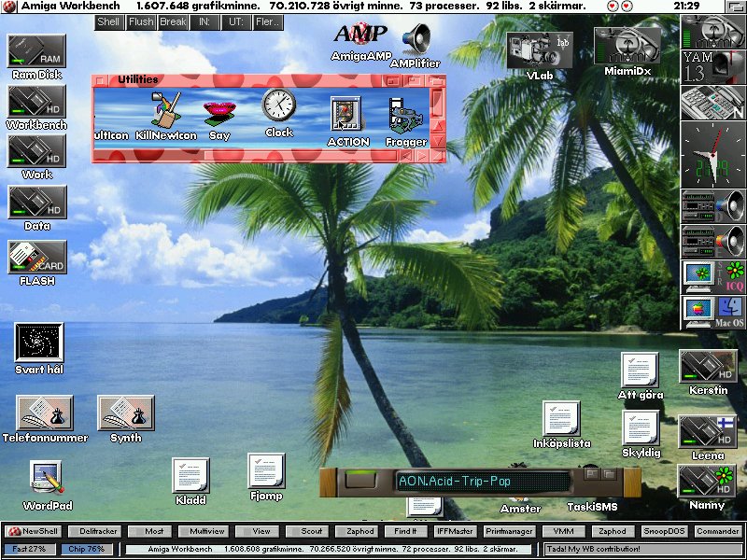Click the Utilities window vertical scrollbar

point(437,117)
